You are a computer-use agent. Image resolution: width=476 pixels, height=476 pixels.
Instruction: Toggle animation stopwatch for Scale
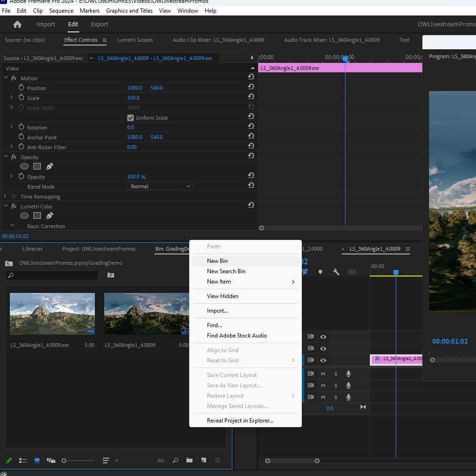pos(21,97)
